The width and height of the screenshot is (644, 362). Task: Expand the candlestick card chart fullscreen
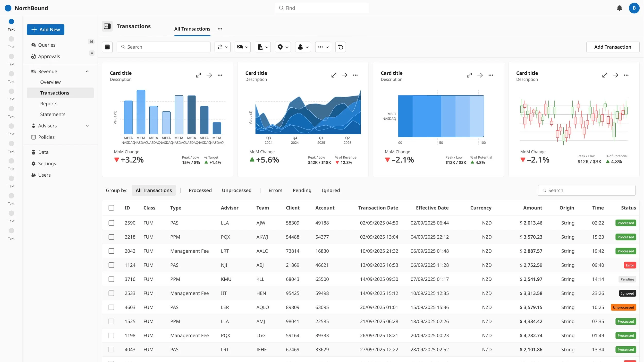pos(605,75)
